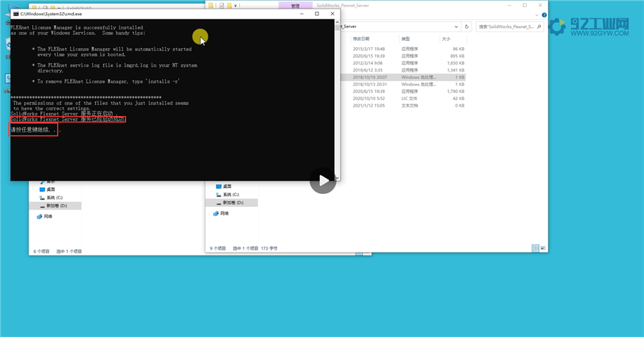Click the New folder icon in the quick access toolbar
This screenshot has height=337, width=644.
229,5
